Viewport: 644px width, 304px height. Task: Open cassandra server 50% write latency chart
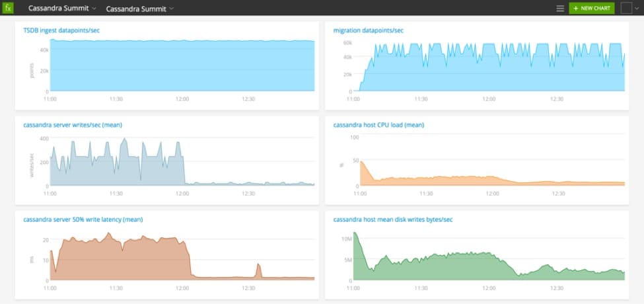coord(83,220)
